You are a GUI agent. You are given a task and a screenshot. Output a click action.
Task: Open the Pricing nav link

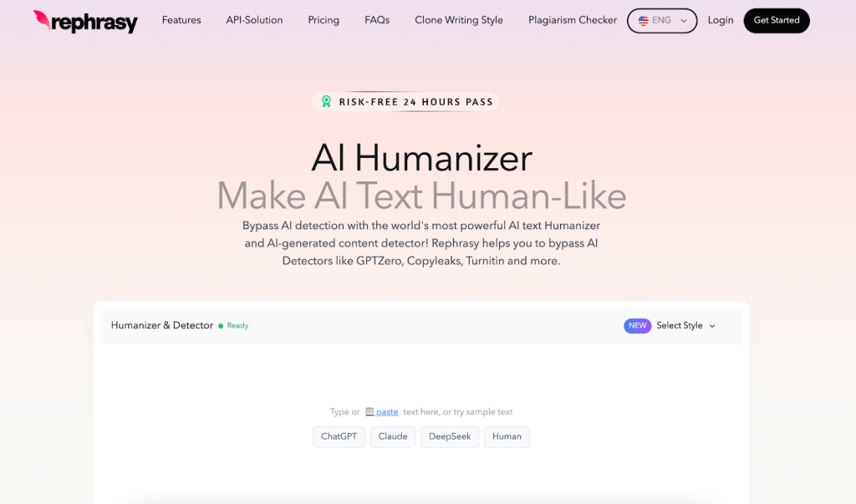(324, 20)
